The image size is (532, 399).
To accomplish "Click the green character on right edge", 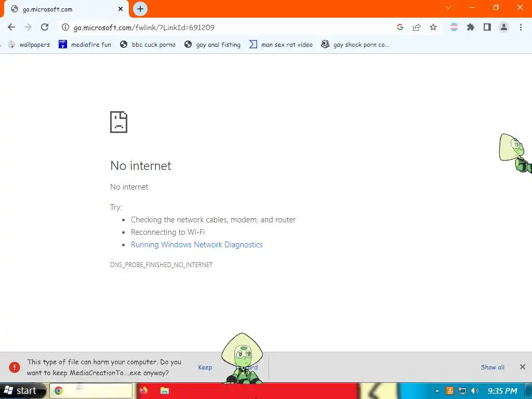I will [x=516, y=153].
